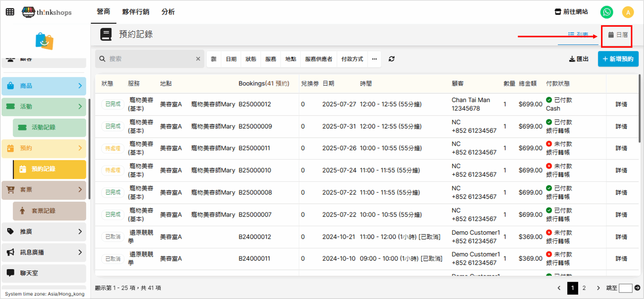Open 詳情 for booking B25000012
The height and width of the screenshot is (299, 644).
click(621, 104)
